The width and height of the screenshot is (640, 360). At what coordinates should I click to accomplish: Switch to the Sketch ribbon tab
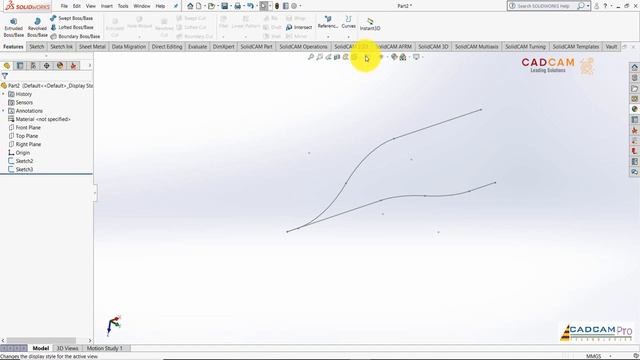point(36,47)
